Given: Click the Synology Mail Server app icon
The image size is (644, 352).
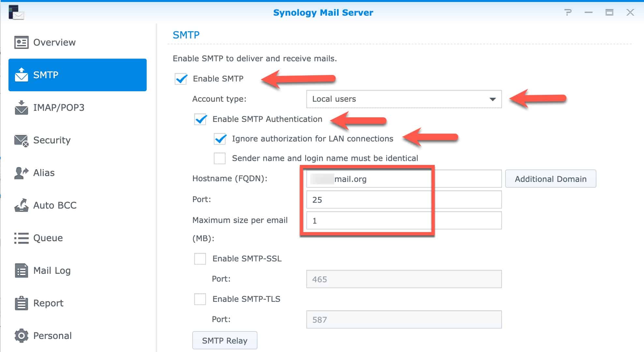Looking at the screenshot, I should coord(16,12).
